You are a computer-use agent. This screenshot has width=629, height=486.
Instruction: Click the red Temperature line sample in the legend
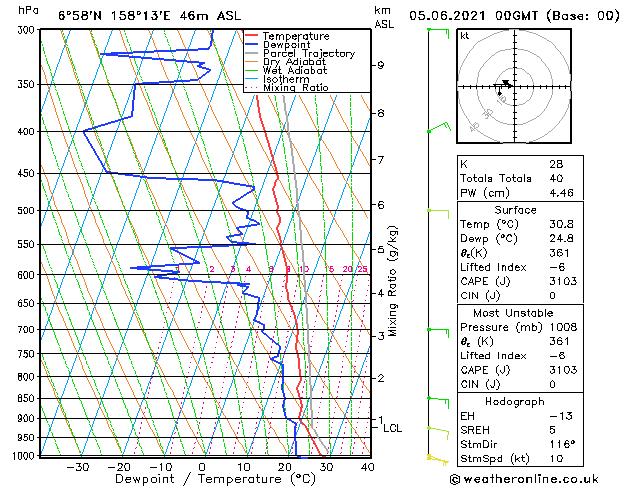coord(252,36)
